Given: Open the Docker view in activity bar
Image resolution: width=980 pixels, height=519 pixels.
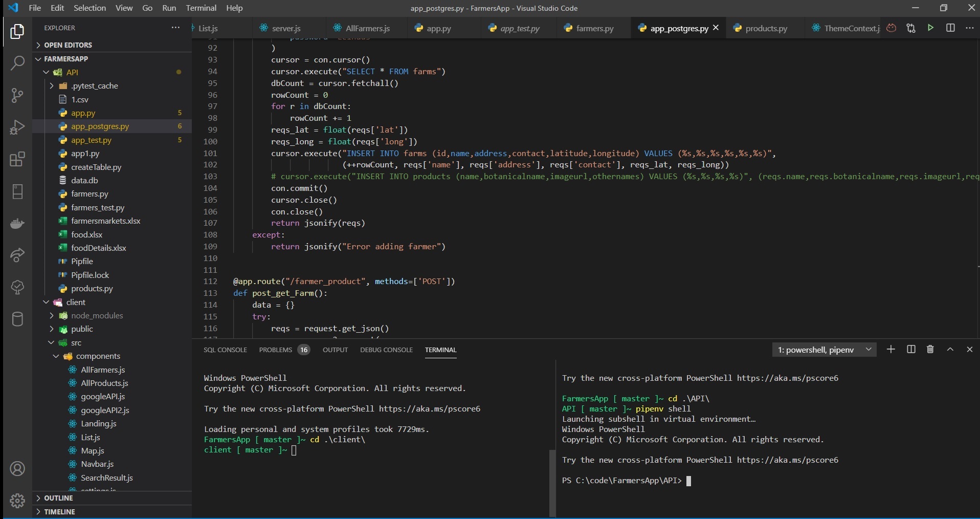Looking at the screenshot, I should click(17, 224).
